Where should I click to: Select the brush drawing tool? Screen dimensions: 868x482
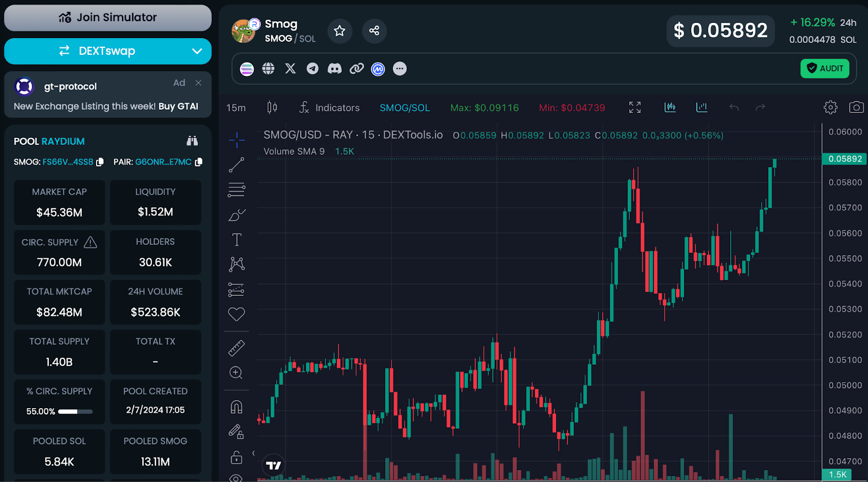(x=237, y=215)
